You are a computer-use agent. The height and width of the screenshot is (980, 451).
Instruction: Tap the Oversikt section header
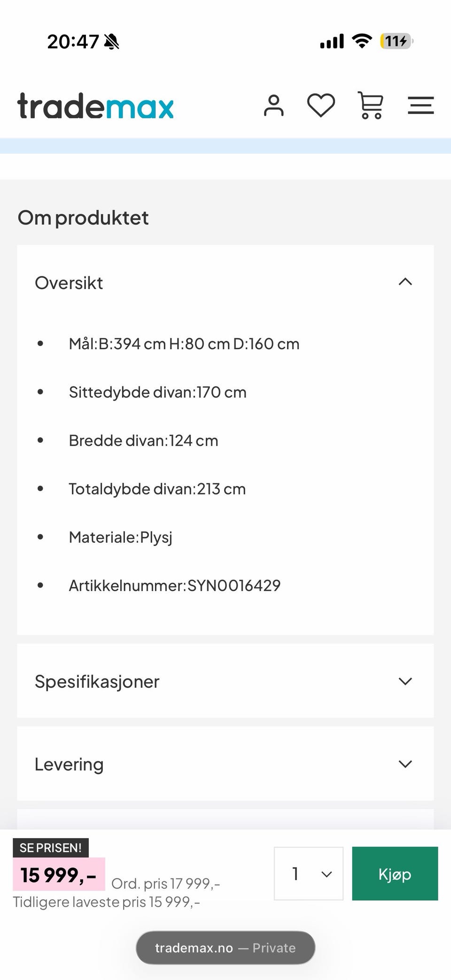pos(225,282)
